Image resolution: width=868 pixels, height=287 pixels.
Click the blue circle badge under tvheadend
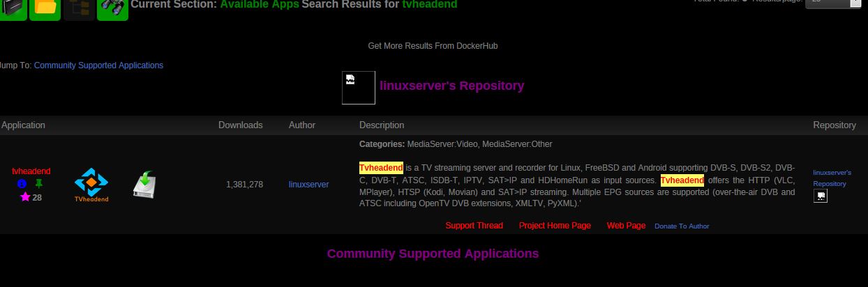[22, 184]
